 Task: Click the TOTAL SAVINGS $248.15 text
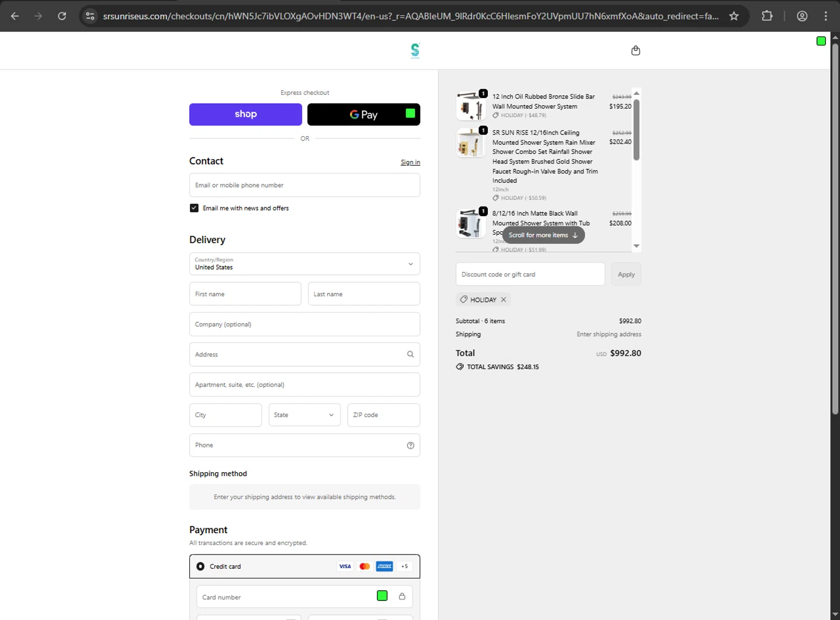[x=503, y=367]
